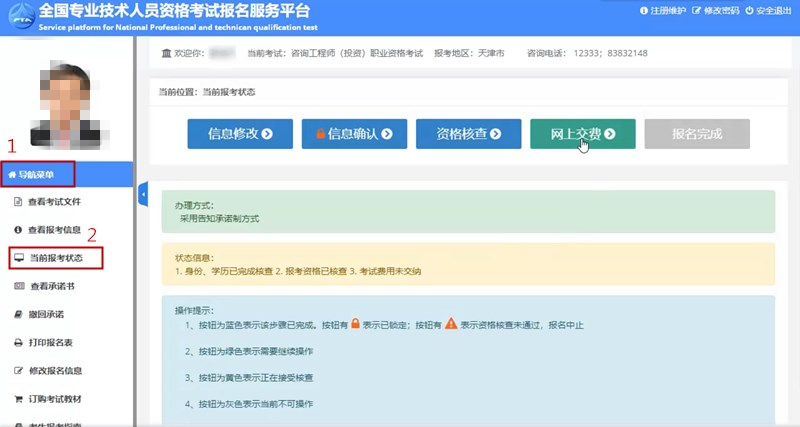Click the orange lock icon in 操作提示
Viewport: 800px width, 427px height.
click(356, 323)
